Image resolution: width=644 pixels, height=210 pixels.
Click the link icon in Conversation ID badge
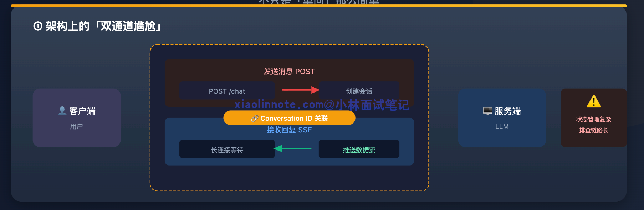(255, 118)
